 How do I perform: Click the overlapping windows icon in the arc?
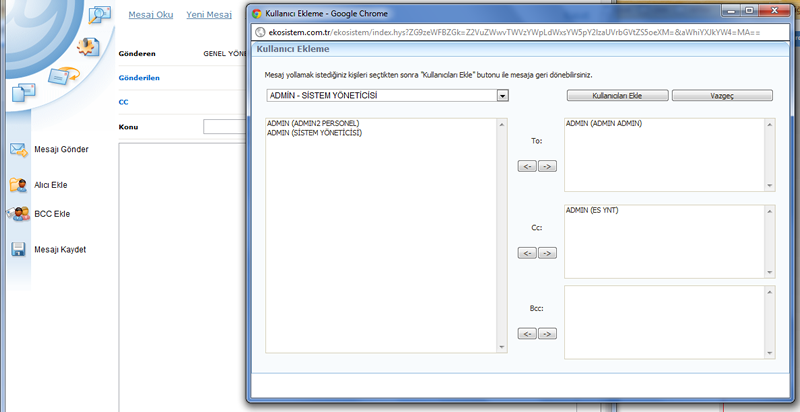[23, 94]
